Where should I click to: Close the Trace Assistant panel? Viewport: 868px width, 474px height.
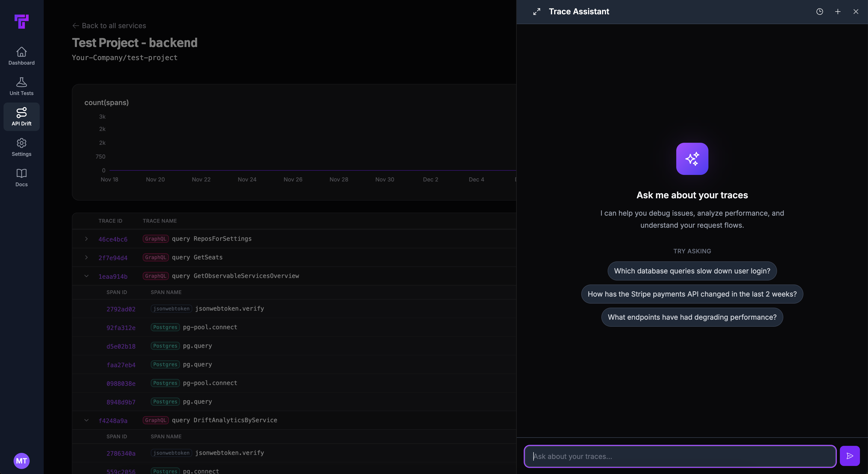pyautogui.click(x=856, y=11)
